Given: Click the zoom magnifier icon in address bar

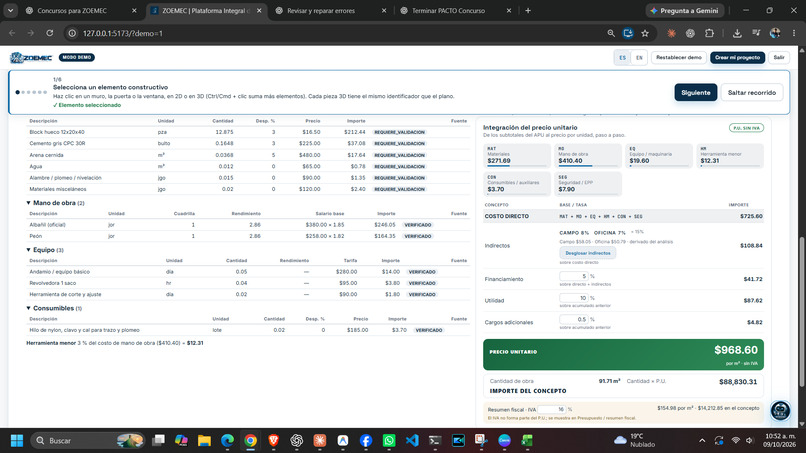Looking at the screenshot, I should (x=611, y=33).
